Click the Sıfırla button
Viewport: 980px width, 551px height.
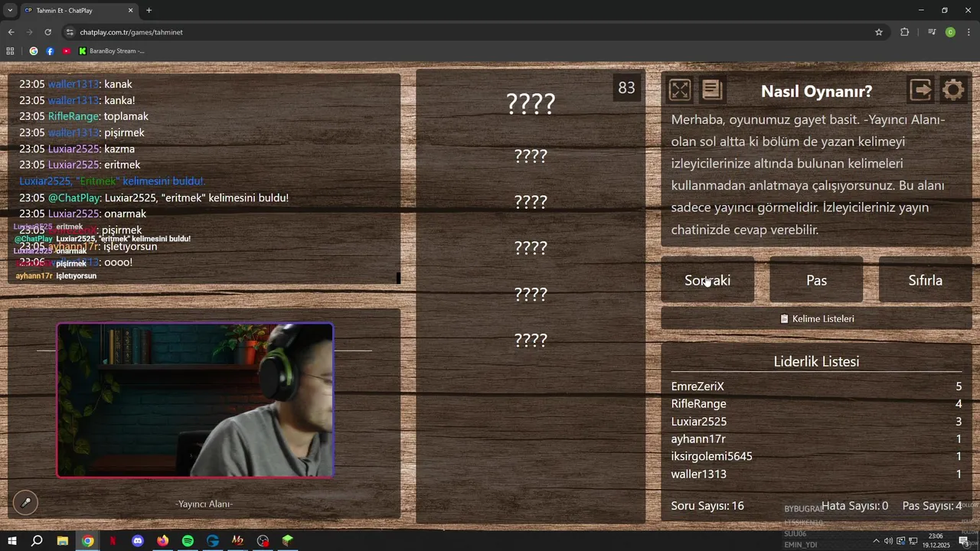point(925,280)
